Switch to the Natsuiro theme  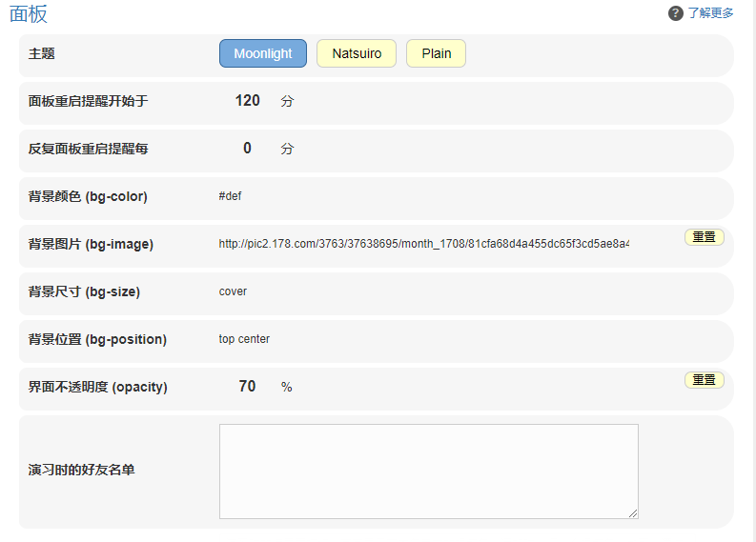(357, 53)
